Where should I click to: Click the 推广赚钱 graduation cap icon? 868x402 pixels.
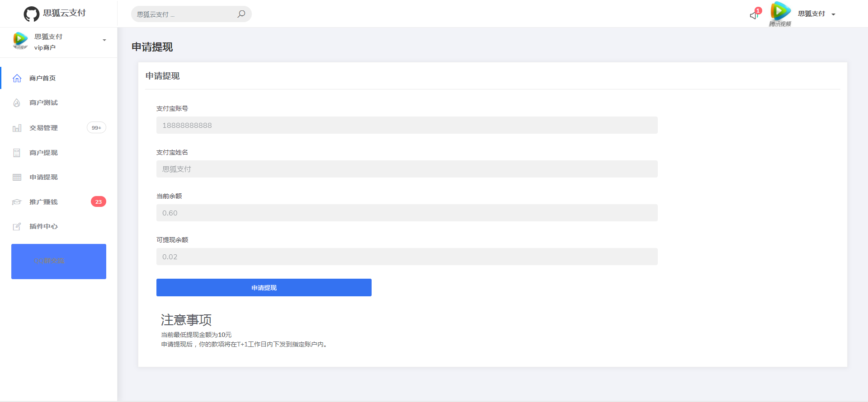click(x=17, y=202)
